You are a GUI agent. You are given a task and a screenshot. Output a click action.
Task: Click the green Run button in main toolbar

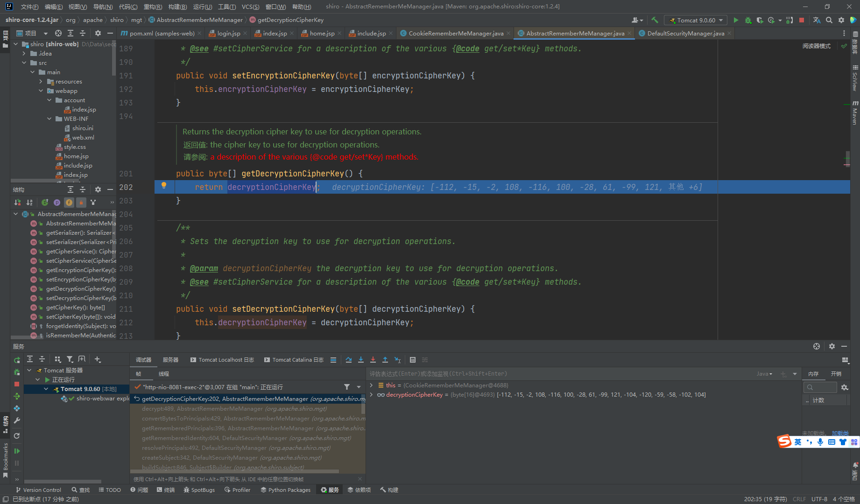[x=736, y=20]
